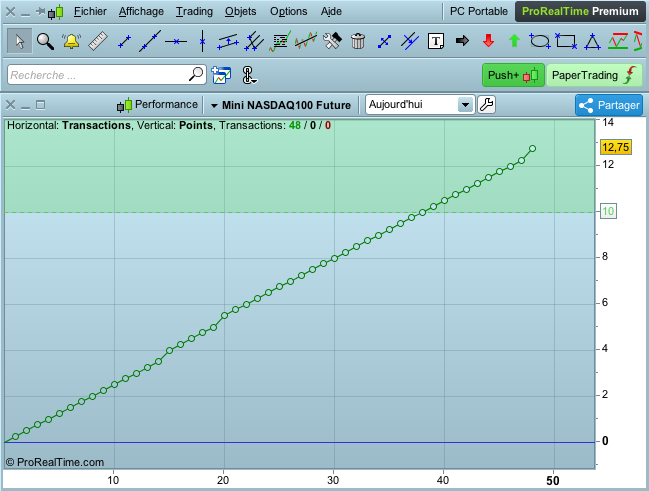Click the 12,75 yellow value label
The width and height of the screenshot is (649, 491).
point(615,147)
